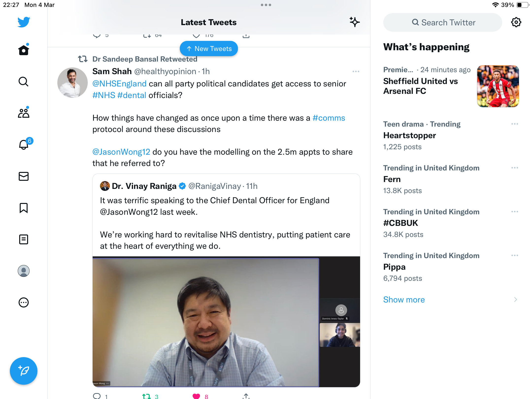Viewport: 532px width, 399px height.
Task: Open the #NHS hashtag
Action: pyautogui.click(x=104, y=95)
